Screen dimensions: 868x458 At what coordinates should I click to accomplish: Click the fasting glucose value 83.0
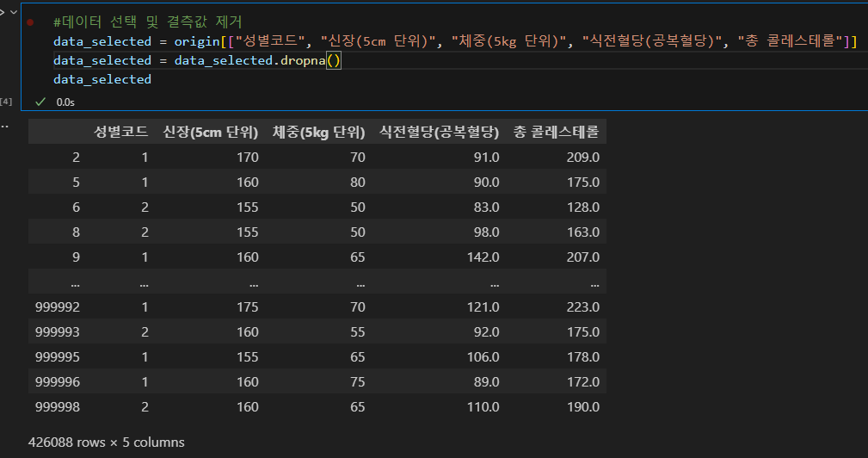pos(486,207)
